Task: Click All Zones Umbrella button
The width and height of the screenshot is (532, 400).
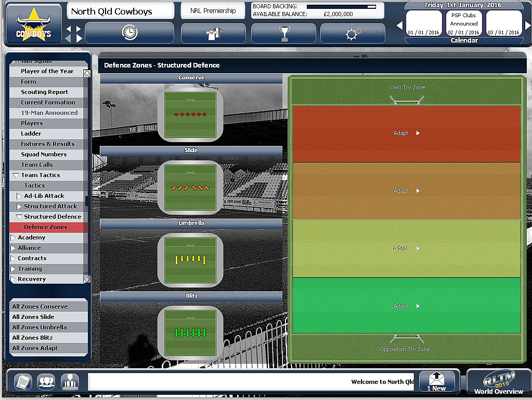Action: tap(48, 327)
